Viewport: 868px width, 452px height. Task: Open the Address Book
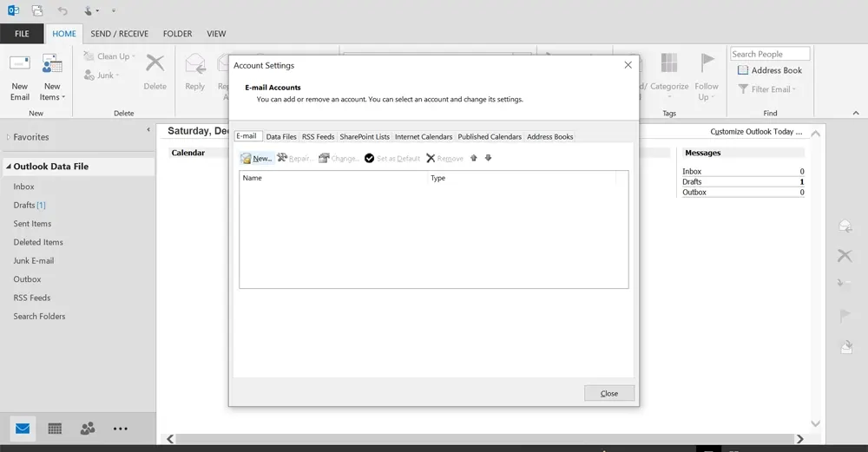(x=770, y=70)
